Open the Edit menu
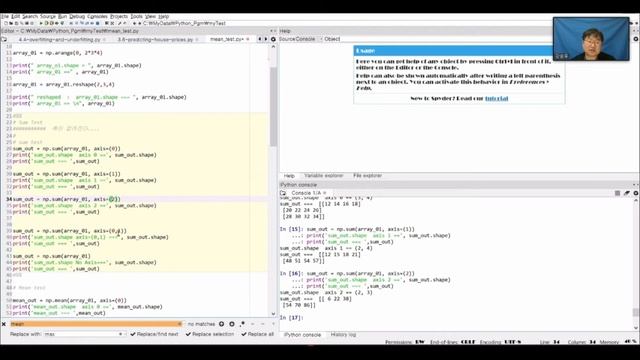Image resolution: width=640 pixels, height=360 pixels. point(16,16)
